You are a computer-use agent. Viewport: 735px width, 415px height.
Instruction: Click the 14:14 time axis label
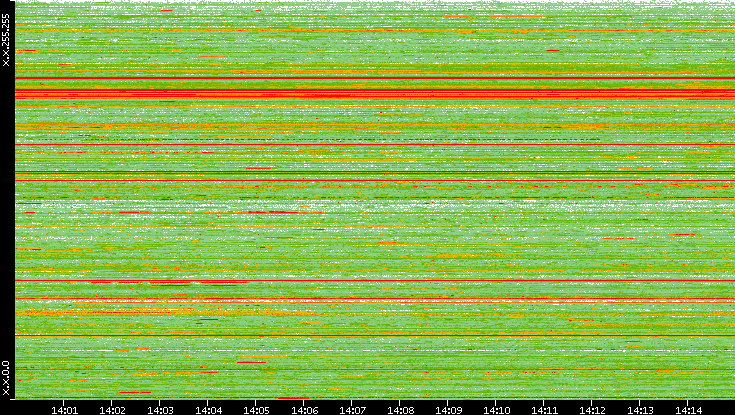click(x=689, y=410)
